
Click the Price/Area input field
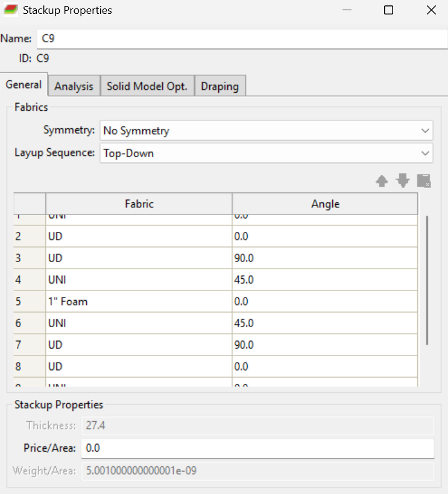(257, 448)
